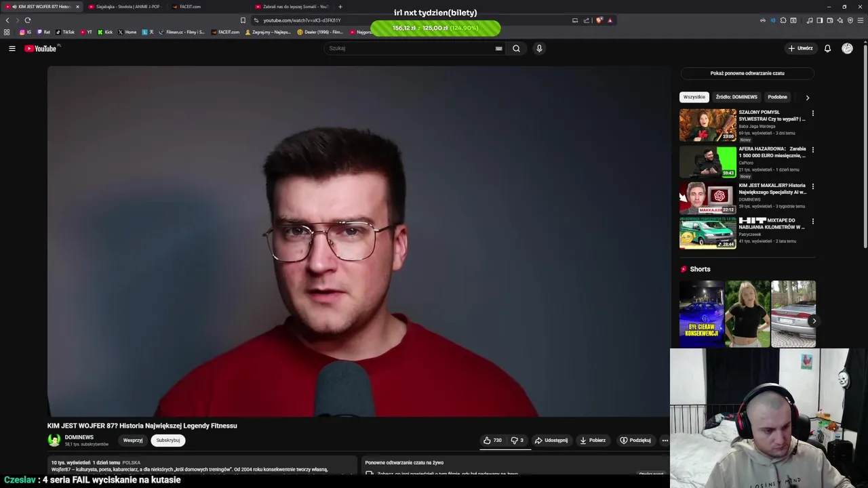Bookmark this page with bookmark icon
Image resolution: width=868 pixels, height=488 pixels.
243,20
